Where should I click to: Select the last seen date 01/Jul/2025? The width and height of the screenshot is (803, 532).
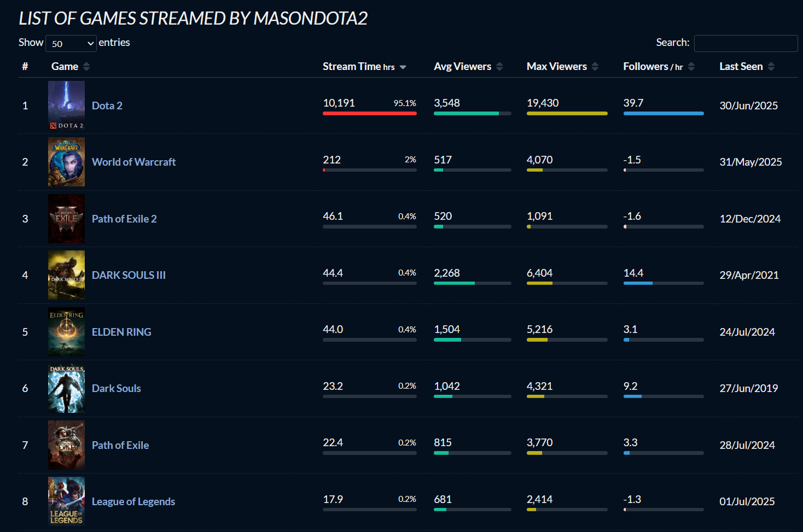click(747, 501)
